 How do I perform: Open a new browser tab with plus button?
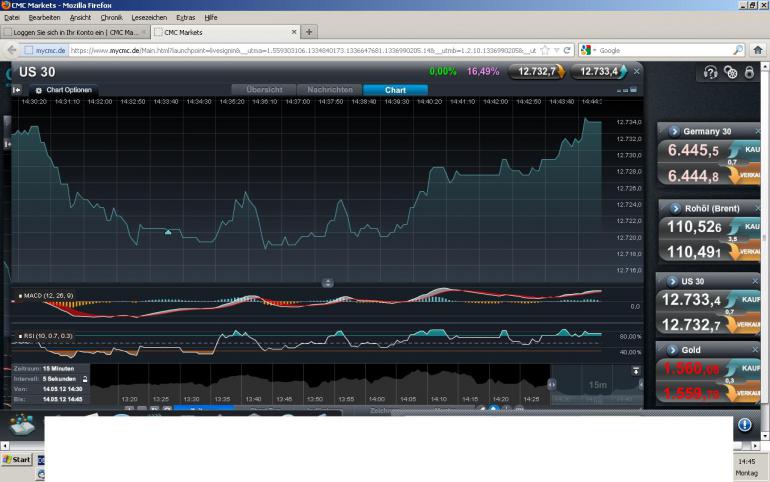(x=309, y=32)
